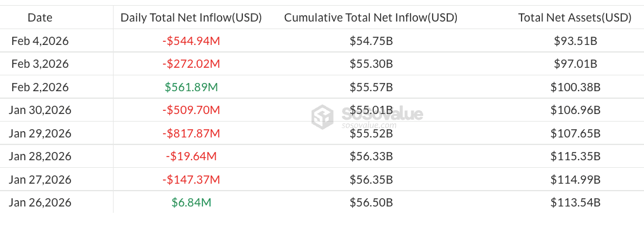Click the $6.84M green inflow value
The image size is (644, 228).
(191, 203)
